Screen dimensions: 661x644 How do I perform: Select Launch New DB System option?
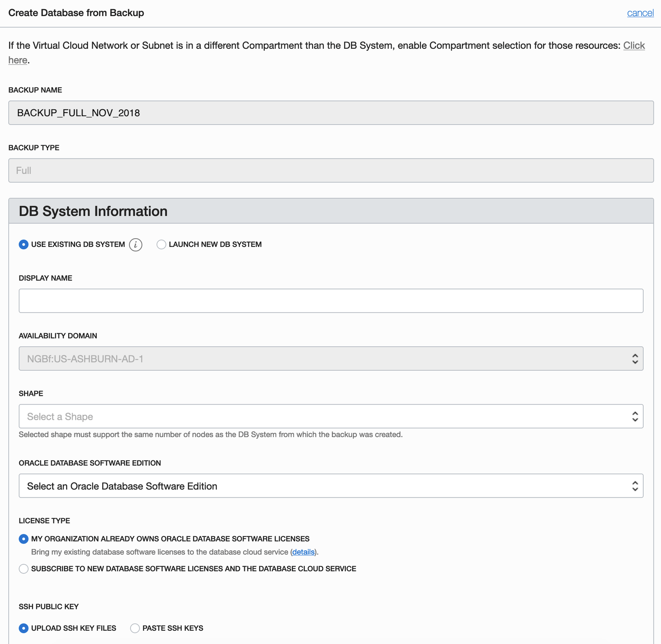[162, 245]
